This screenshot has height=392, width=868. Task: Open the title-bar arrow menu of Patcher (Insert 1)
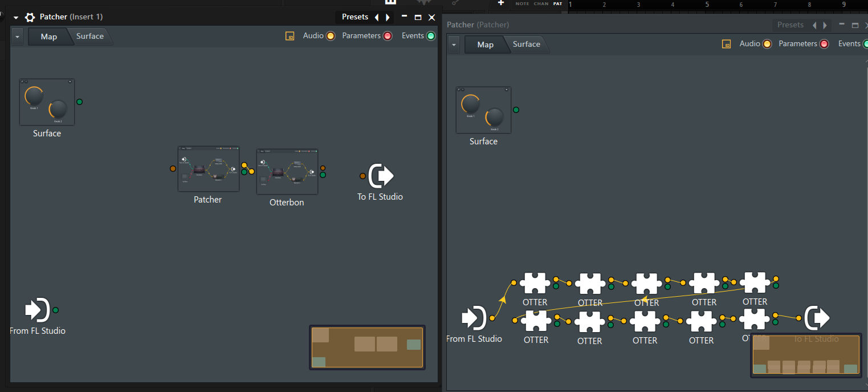tap(16, 18)
